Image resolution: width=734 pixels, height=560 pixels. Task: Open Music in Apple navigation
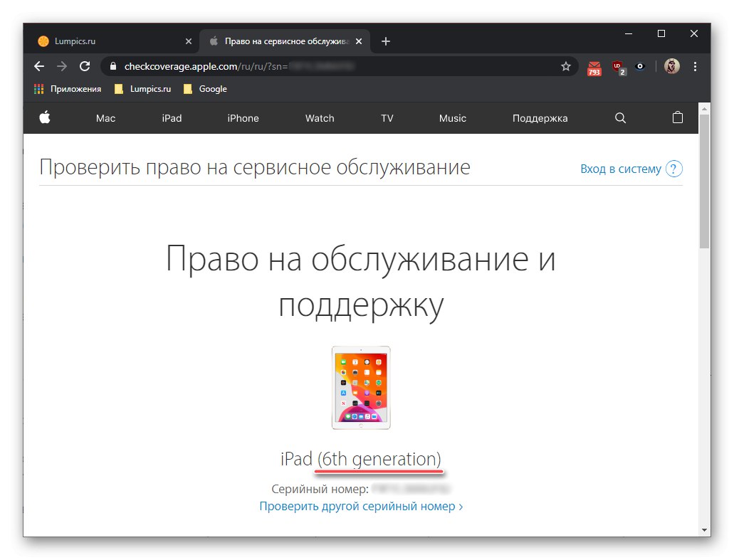click(x=453, y=118)
